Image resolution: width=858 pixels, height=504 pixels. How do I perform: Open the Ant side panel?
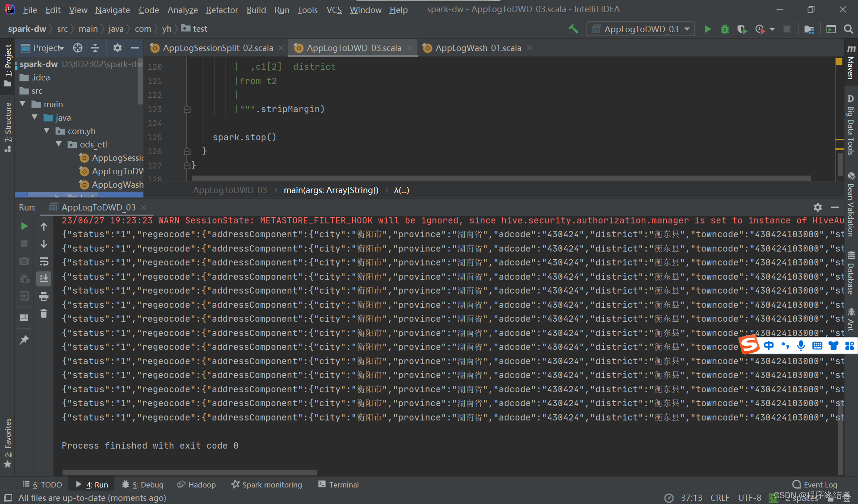click(851, 319)
